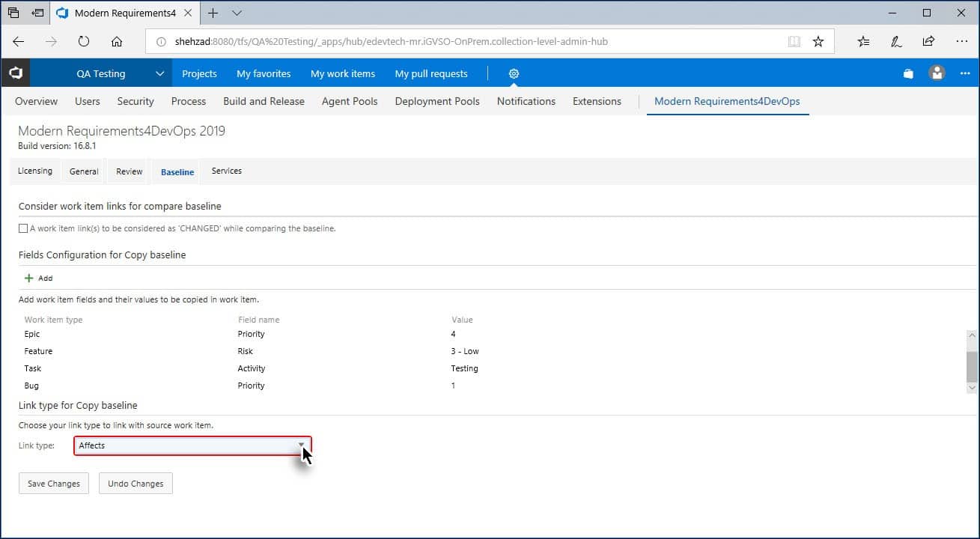
Task: Check the work item links CHANGED checkbox
Action: tap(23, 228)
